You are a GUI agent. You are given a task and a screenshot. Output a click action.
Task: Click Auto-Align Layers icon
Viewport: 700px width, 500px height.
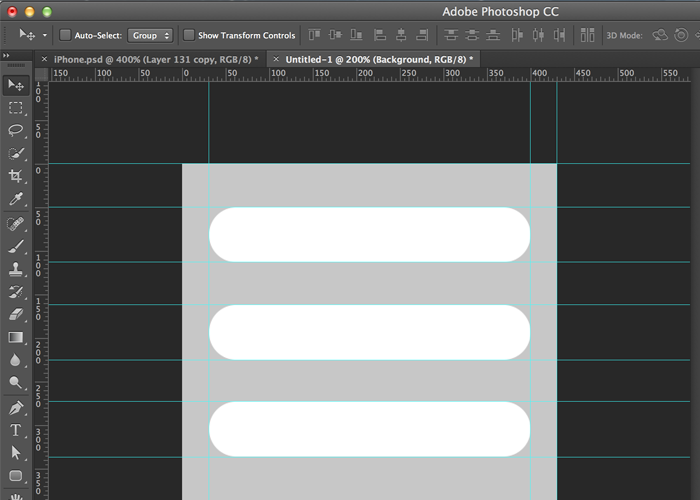click(x=587, y=35)
